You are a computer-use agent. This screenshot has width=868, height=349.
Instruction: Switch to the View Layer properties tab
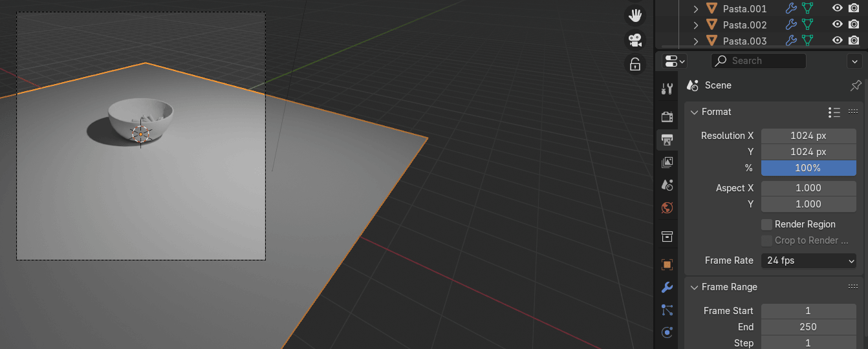coord(667,162)
